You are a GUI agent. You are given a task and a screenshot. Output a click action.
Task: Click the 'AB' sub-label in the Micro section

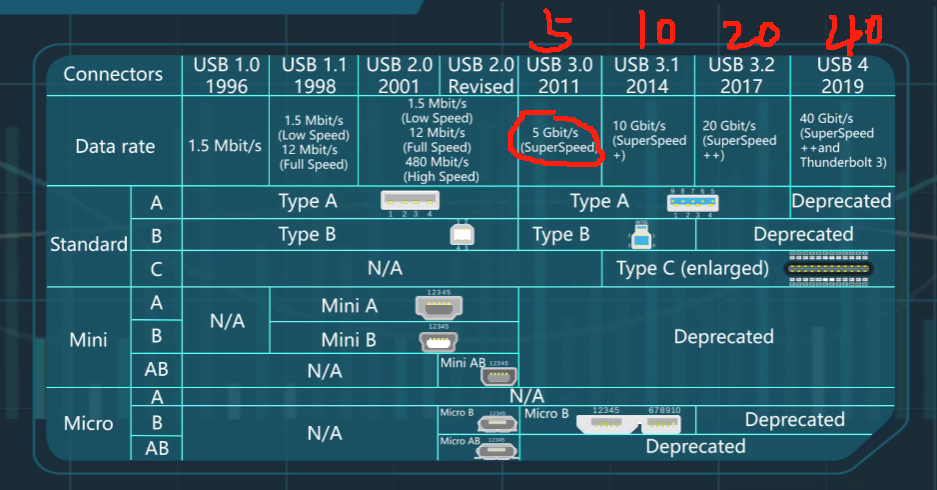[x=157, y=448]
